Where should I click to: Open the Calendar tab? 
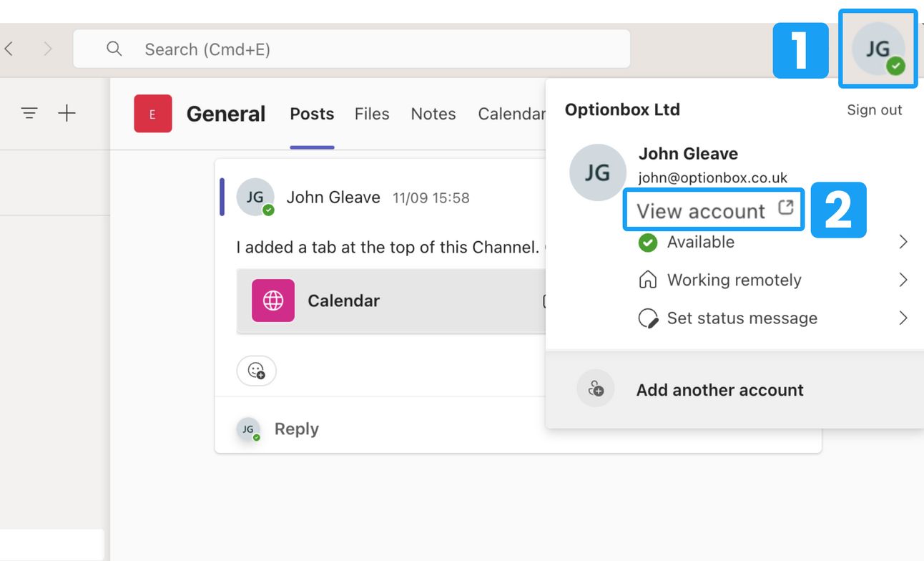[x=511, y=114]
